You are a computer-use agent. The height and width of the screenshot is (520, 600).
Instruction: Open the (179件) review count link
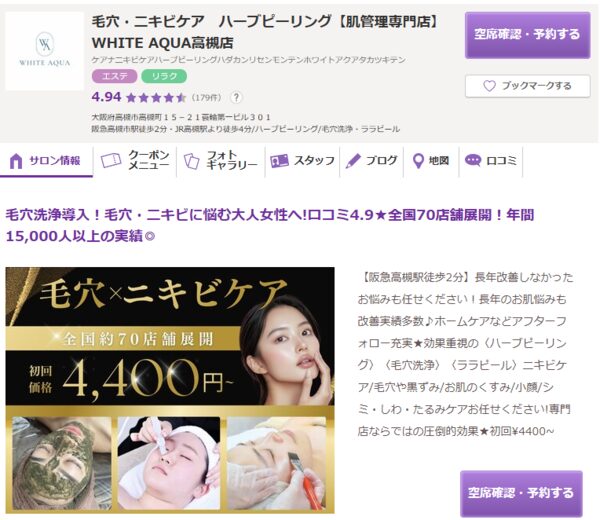pos(207,98)
